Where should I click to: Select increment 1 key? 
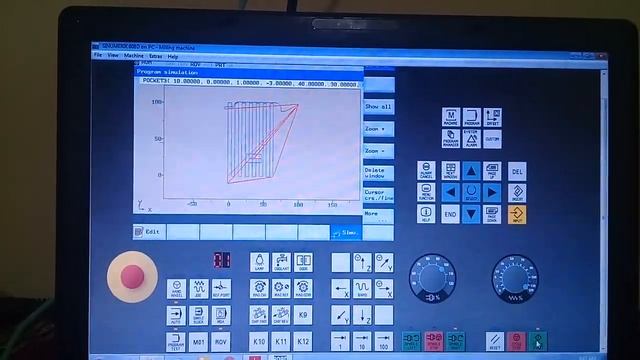point(341,341)
